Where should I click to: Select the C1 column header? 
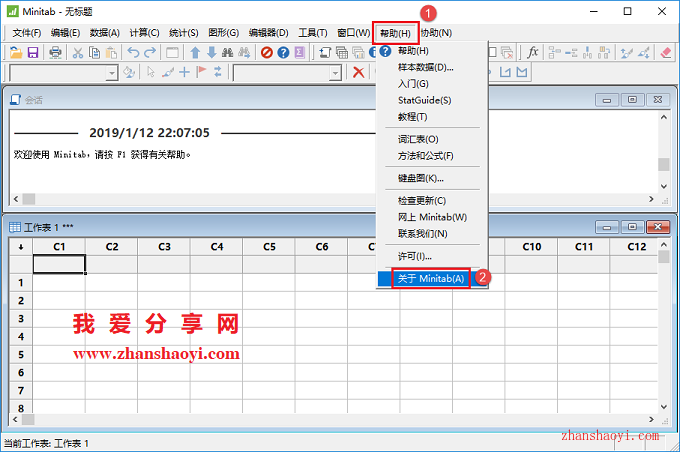[x=59, y=247]
